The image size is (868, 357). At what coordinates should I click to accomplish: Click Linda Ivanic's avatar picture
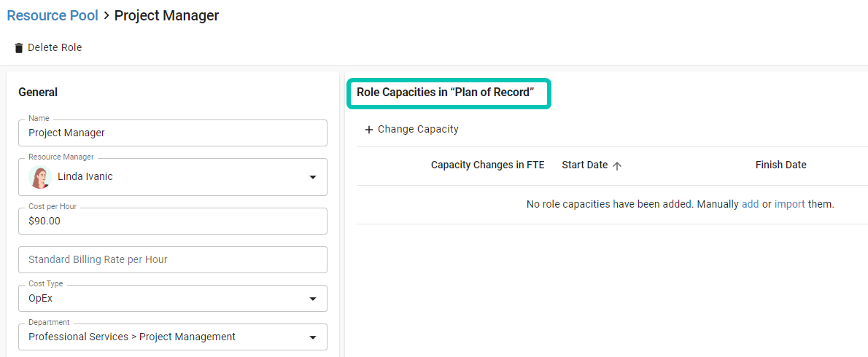tap(40, 177)
